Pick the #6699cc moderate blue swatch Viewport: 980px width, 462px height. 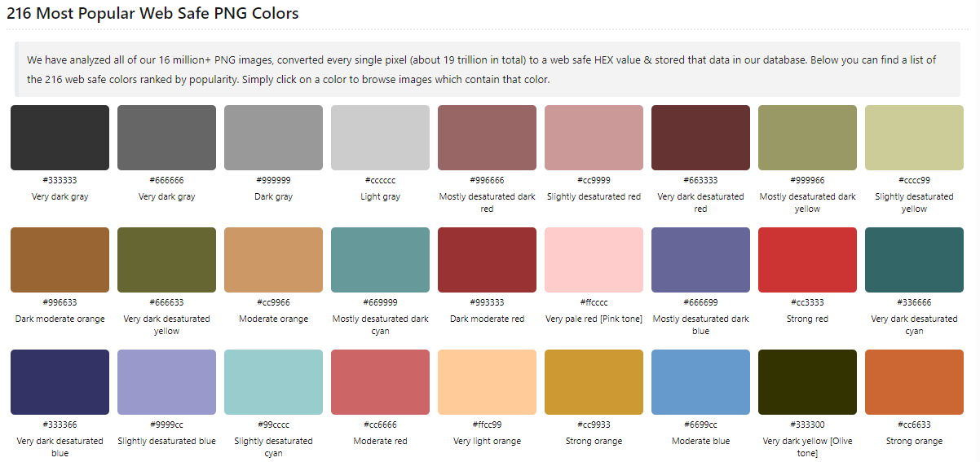tap(700, 382)
